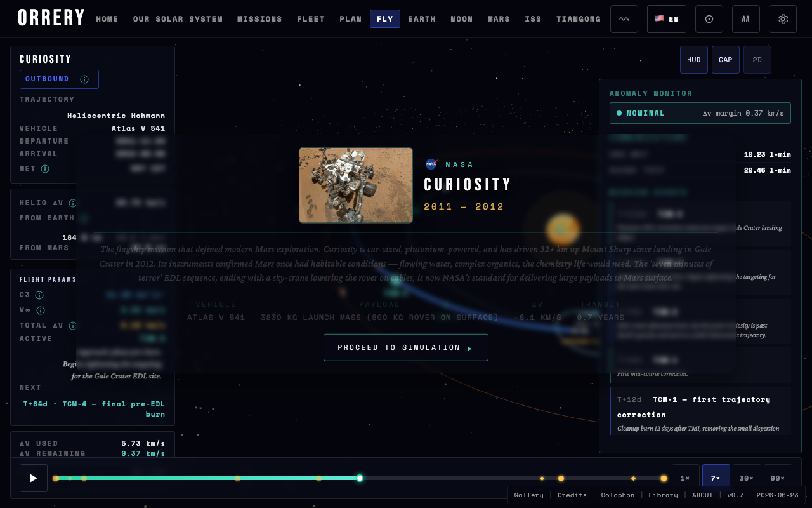Click the ORRERY logo

tap(51, 18)
